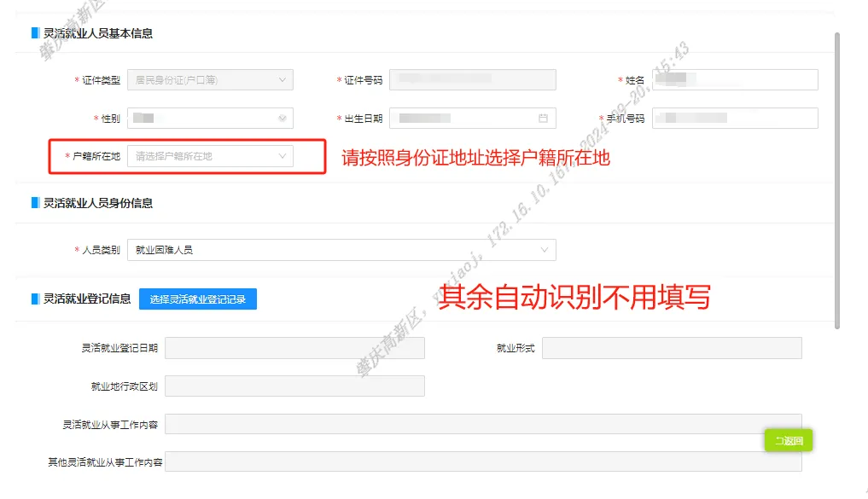Open the 户籍所在地 dropdown

210,156
